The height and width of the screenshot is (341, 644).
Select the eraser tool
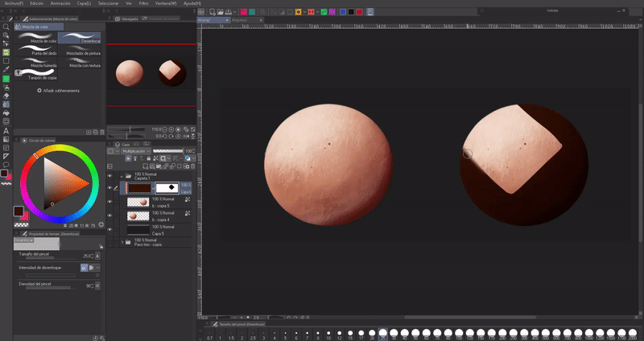coord(6,96)
